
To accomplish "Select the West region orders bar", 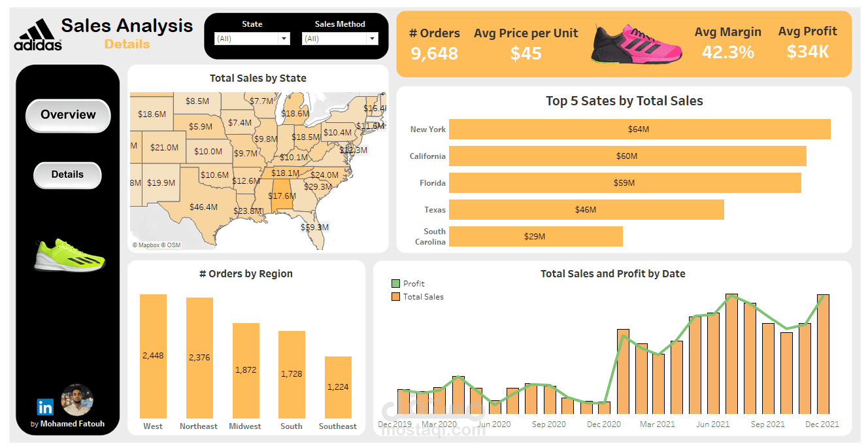I will [153, 356].
